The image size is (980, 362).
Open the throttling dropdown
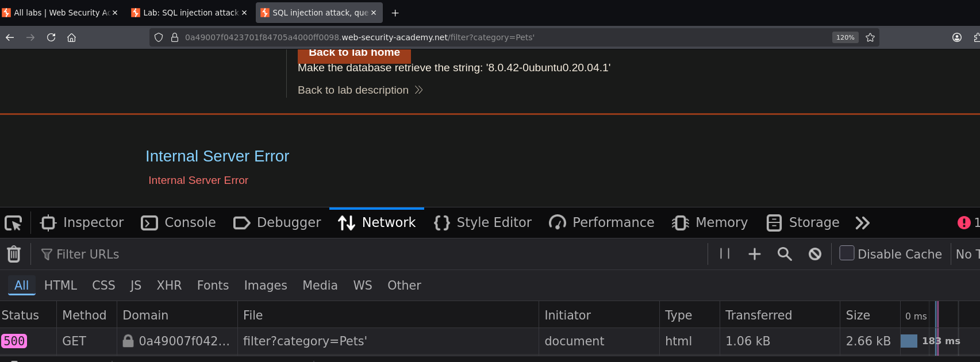tap(967, 254)
